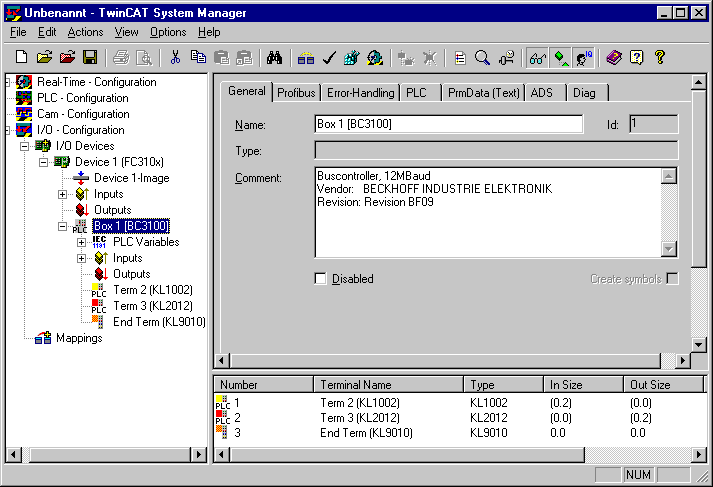Click the list view toolbar icon
The image size is (713, 487).
pyautogui.click(x=460, y=58)
